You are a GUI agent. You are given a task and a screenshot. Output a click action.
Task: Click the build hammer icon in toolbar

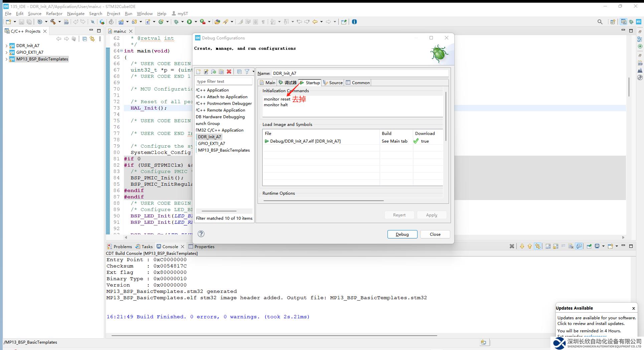[53, 22]
